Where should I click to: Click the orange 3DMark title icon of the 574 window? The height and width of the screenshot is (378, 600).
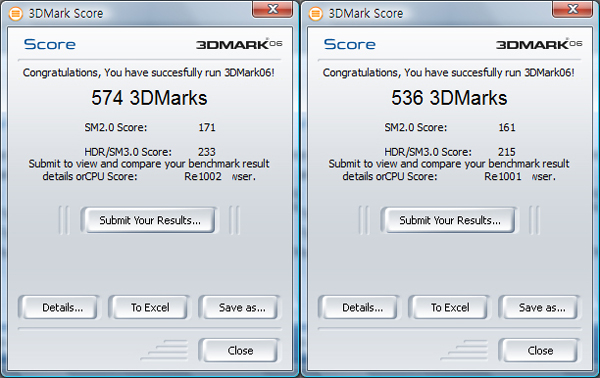pos(15,14)
